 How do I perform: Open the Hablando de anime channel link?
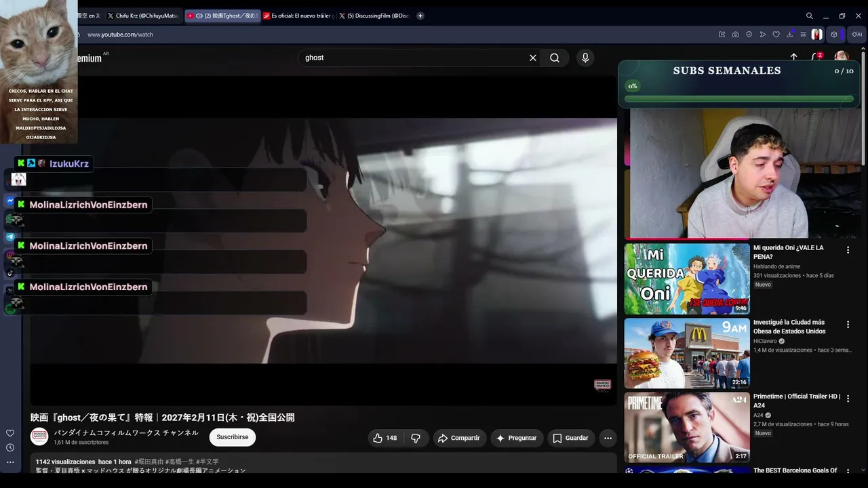coord(777,267)
